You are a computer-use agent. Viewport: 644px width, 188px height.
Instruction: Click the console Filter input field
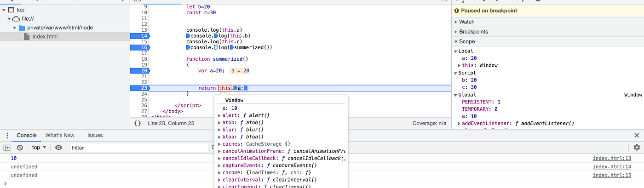point(138,148)
